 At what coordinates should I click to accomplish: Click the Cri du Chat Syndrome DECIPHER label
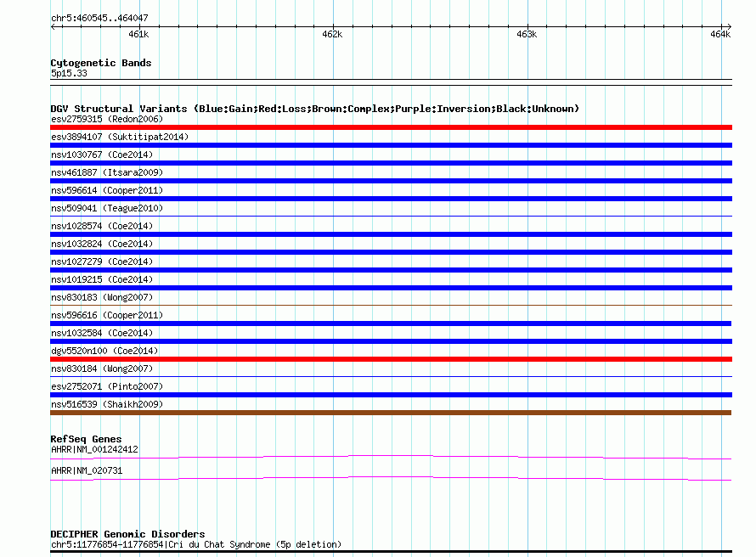[196, 544]
